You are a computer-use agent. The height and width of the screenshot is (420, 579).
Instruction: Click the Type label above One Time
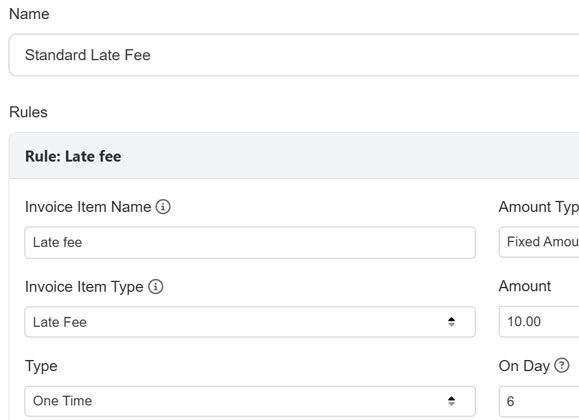41,366
